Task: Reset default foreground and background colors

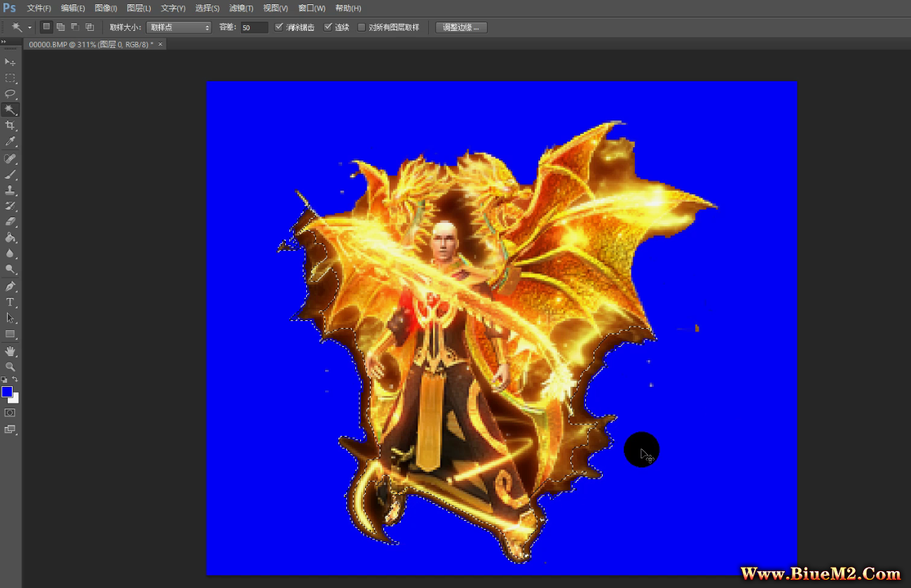Action: pos(4,380)
